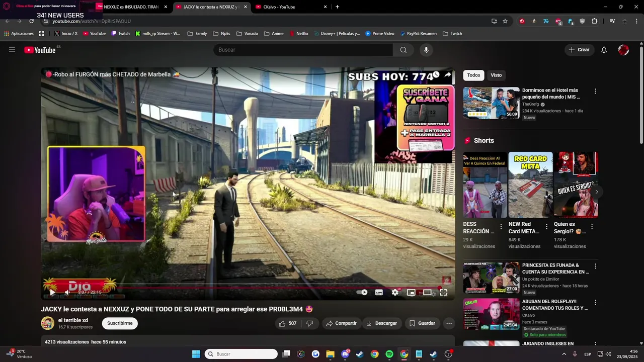
Task: Bookmark this page with star icon
Action: point(505,21)
